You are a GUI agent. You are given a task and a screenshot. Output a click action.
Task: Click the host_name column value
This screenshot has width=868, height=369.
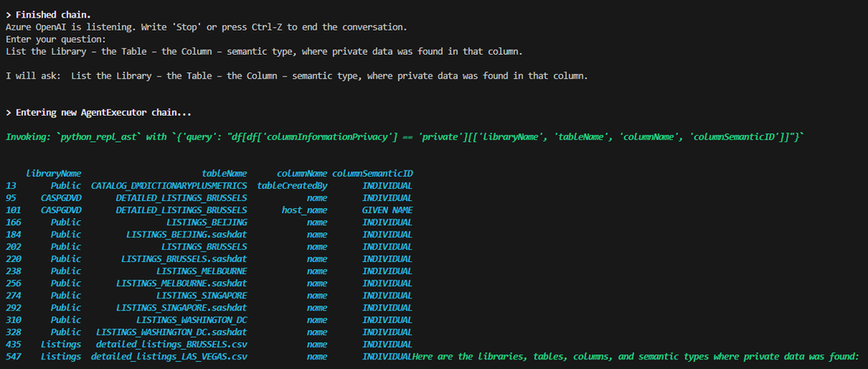304,211
